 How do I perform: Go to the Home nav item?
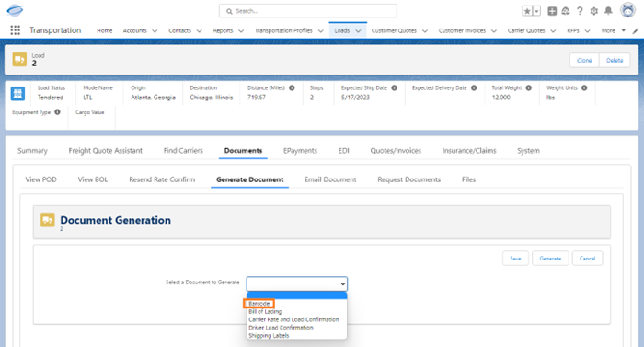point(104,31)
